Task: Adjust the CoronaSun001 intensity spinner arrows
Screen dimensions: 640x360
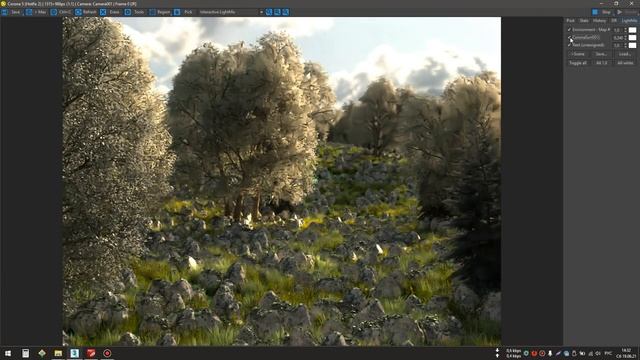Action: (625, 38)
